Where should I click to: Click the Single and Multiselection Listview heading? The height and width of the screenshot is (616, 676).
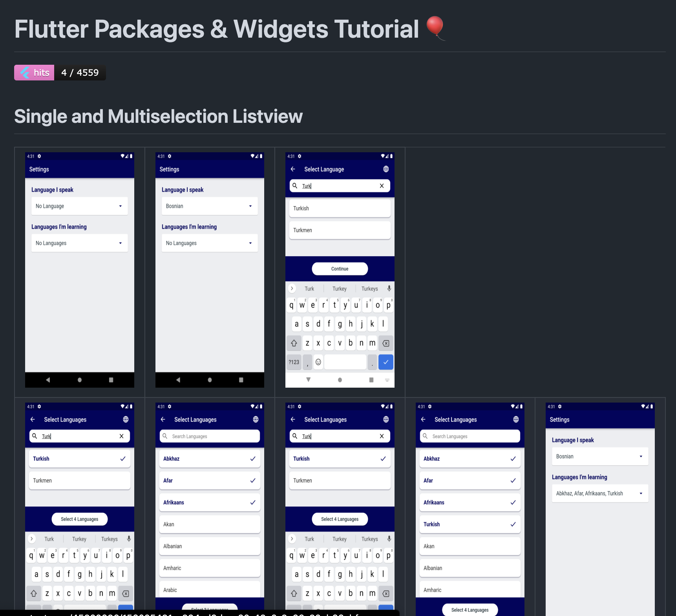pyautogui.click(x=158, y=117)
